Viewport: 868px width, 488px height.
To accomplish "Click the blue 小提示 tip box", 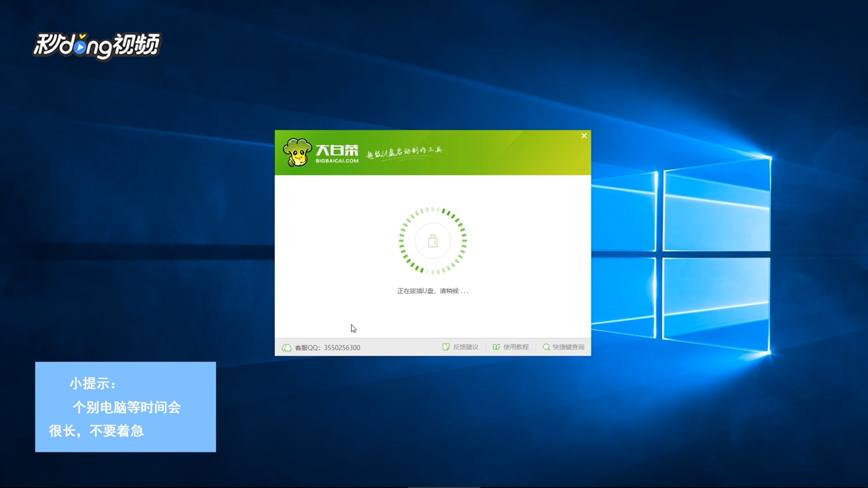I will (x=125, y=407).
